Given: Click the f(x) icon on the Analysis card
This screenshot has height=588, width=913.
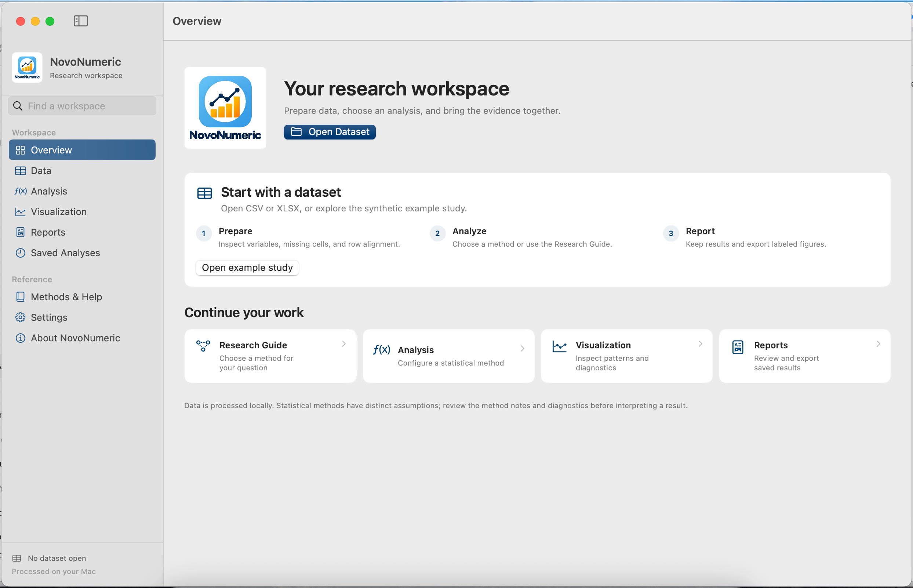Looking at the screenshot, I should (381, 350).
